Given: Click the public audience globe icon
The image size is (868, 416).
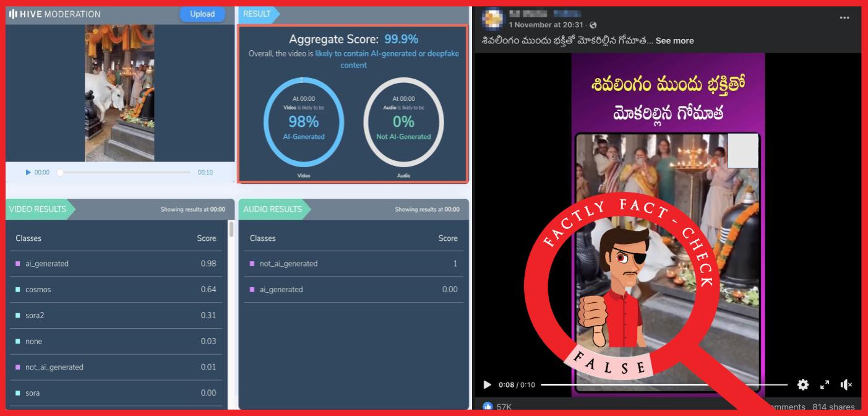Looking at the screenshot, I should 593,25.
